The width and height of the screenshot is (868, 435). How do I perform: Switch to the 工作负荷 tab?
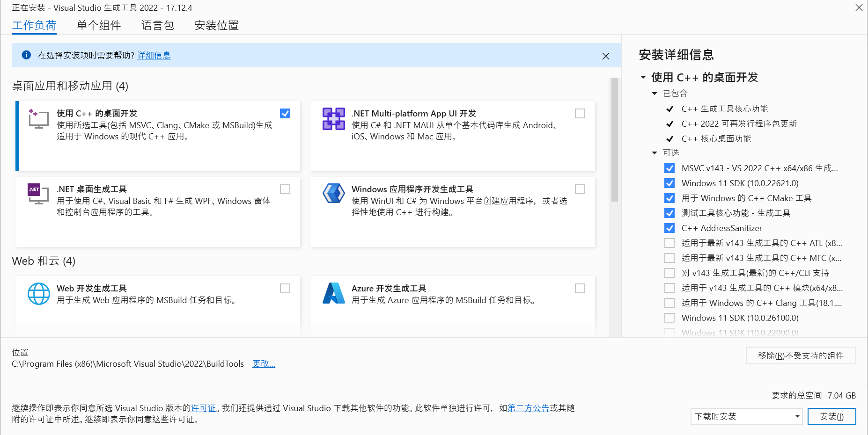[34, 25]
